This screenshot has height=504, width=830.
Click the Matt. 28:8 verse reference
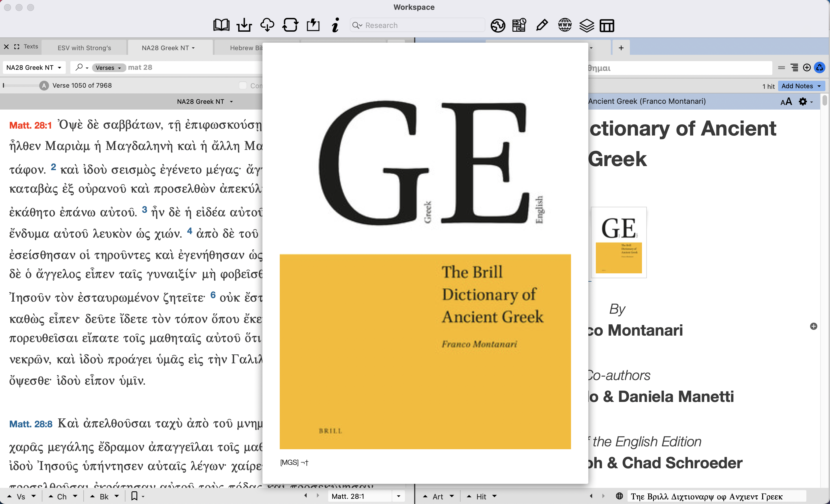(31, 424)
